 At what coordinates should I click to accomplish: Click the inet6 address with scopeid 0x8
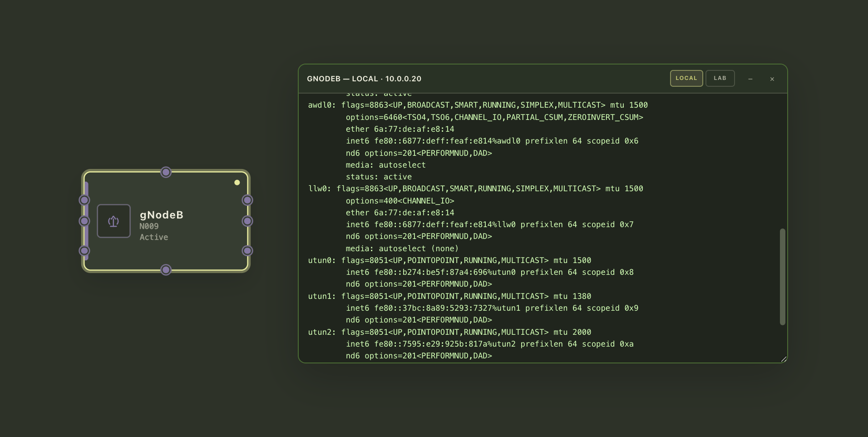490,272
